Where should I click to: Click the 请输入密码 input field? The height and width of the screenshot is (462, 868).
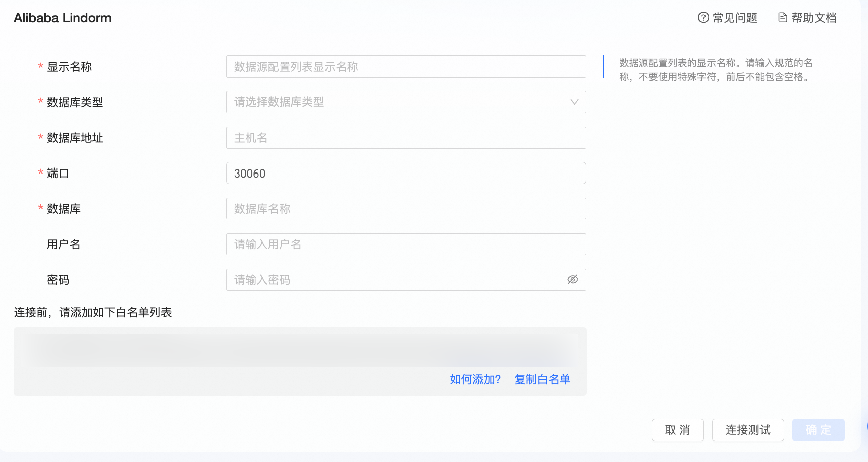406,280
